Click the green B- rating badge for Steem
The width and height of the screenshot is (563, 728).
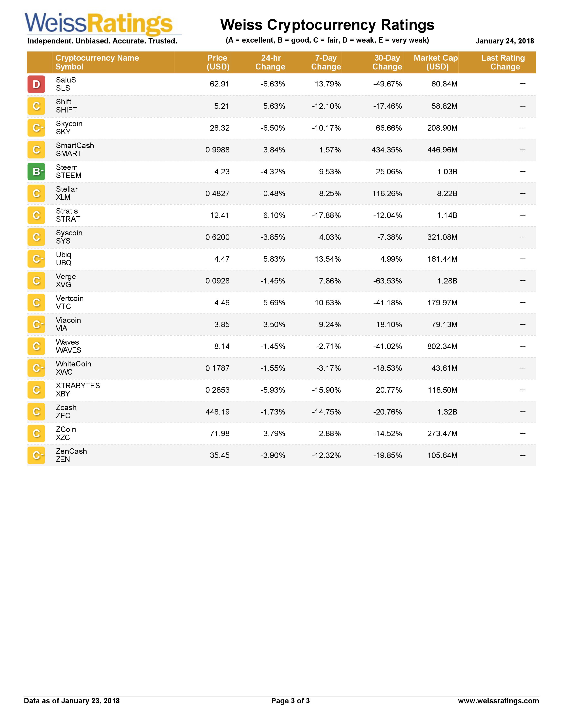(36, 171)
